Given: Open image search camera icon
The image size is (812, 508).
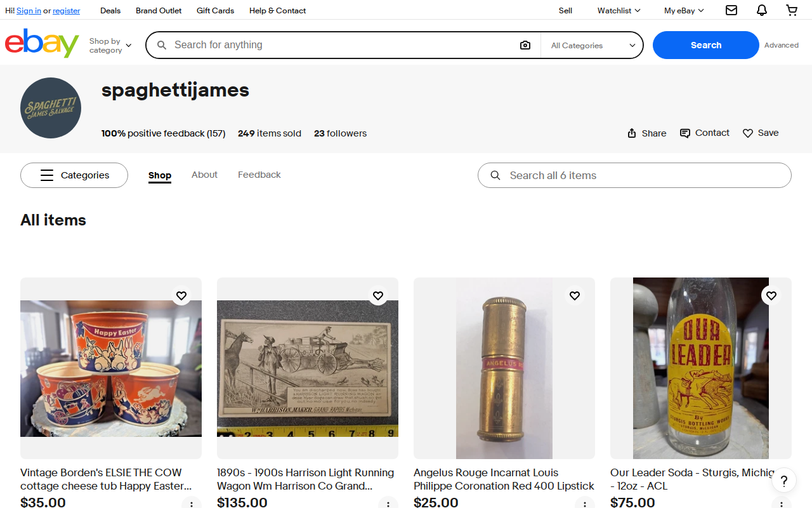Looking at the screenshot, I should pyautogui.click(x=525, y=45).
